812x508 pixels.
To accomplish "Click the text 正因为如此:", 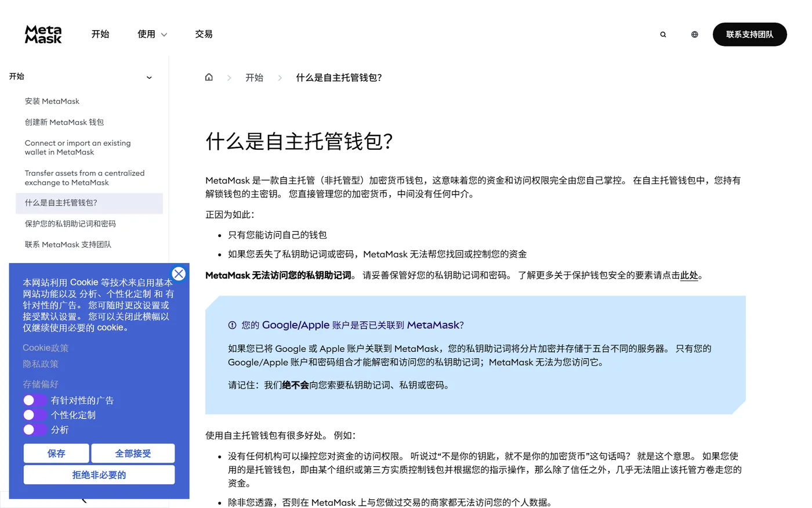I will coord(230,215).
